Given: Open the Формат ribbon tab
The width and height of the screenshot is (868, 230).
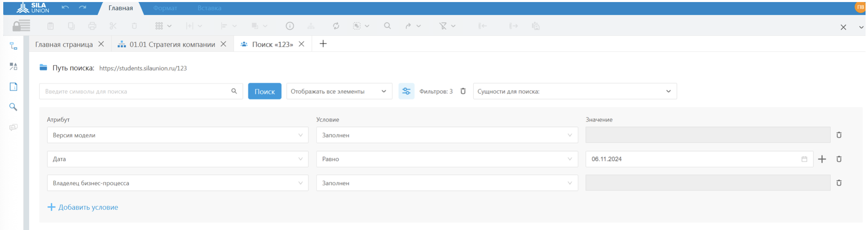Looking at the screenshot, I should pos(165,8).
